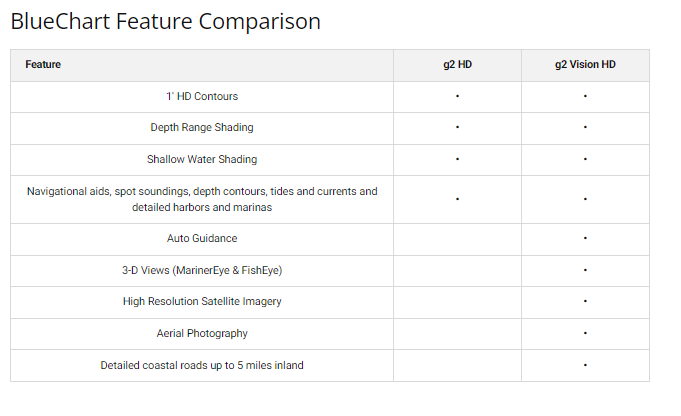Click g2 HD dot for Shallow Water Shading
This screenshot has height=416, width=681.
457,159
